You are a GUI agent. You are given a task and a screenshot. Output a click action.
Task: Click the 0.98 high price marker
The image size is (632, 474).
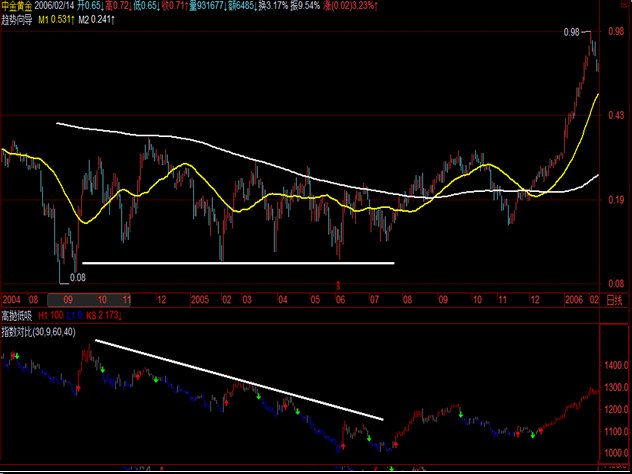point(571,33)
